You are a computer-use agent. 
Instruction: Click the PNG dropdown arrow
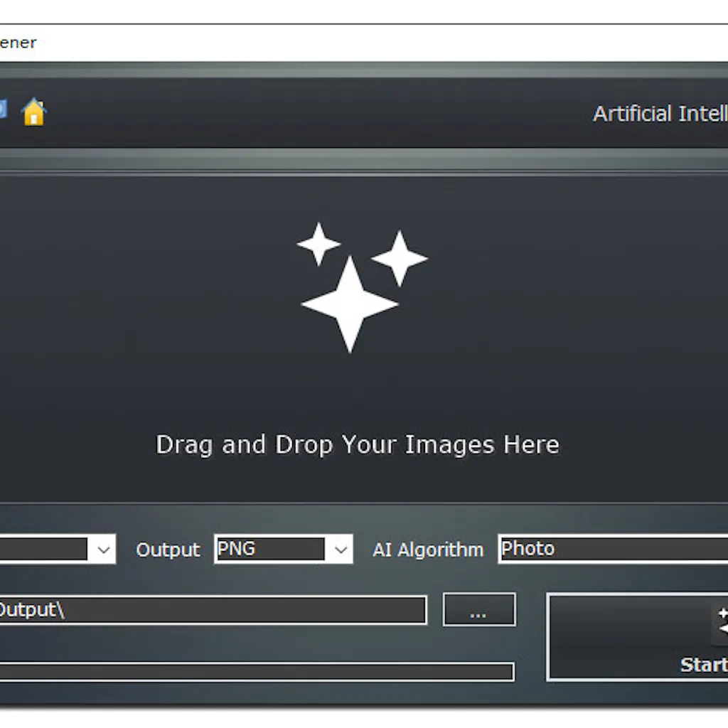point(341,549)
